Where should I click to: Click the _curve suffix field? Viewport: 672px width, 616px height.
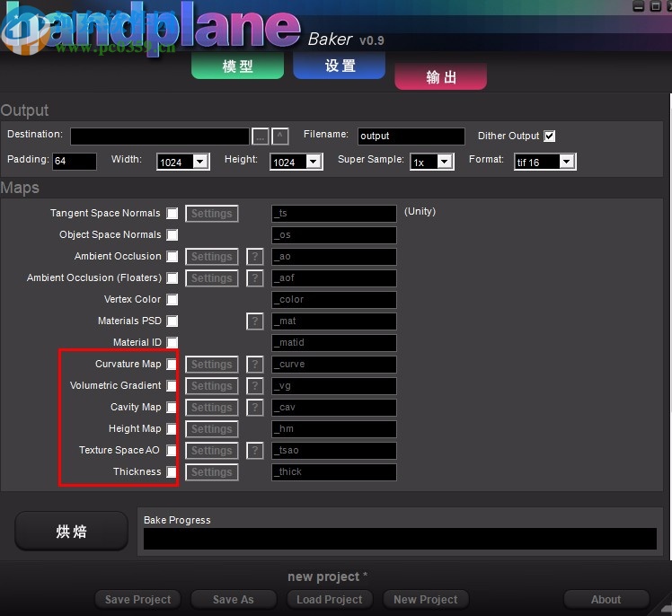[x=334, y=364]
